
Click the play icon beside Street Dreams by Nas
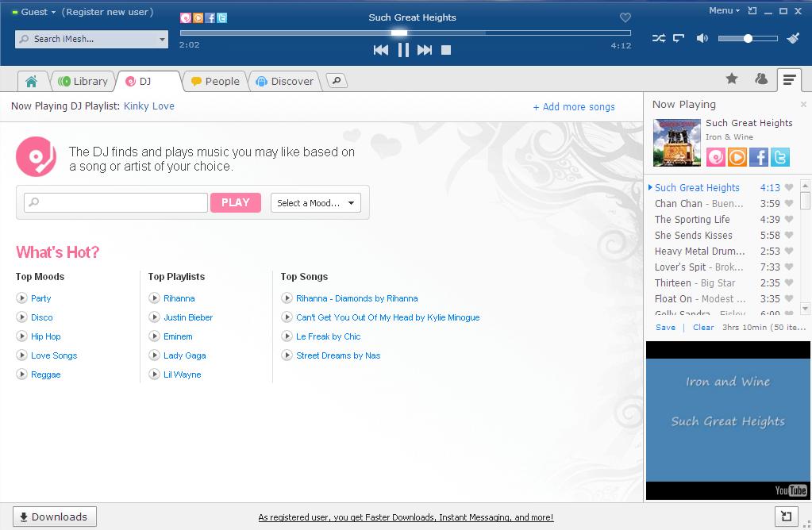(x=287, y=355)
